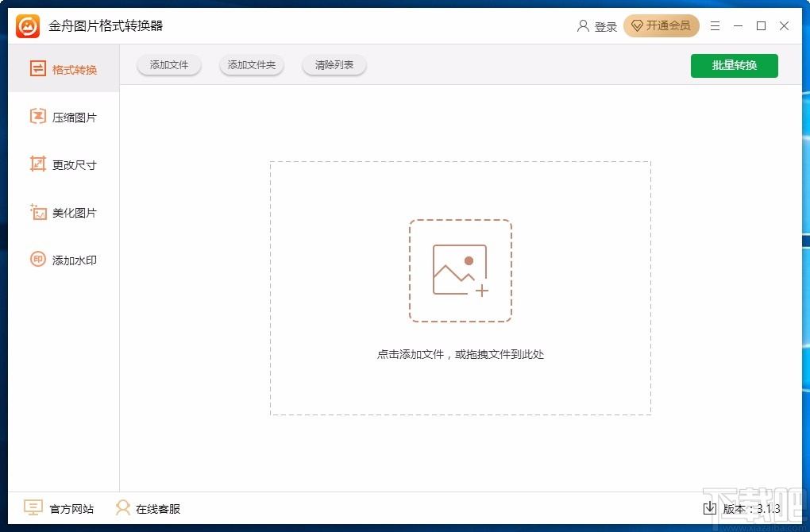Visit the 官方网站 official website
The image size is (810, 532).
[59, 508]
